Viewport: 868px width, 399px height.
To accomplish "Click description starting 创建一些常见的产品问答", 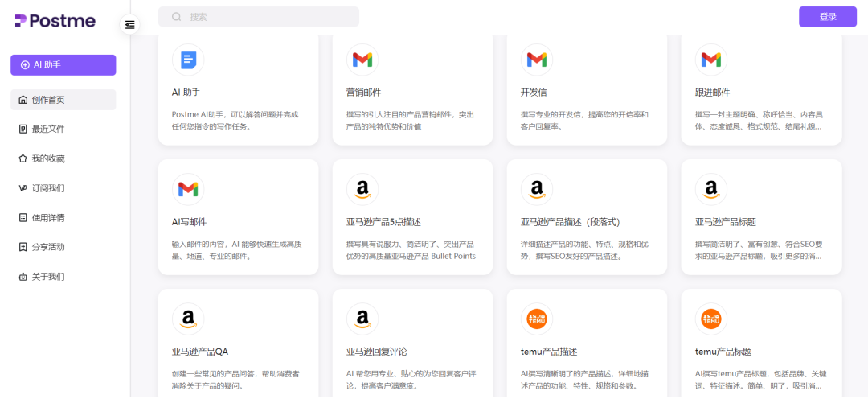I will (235, 380).
